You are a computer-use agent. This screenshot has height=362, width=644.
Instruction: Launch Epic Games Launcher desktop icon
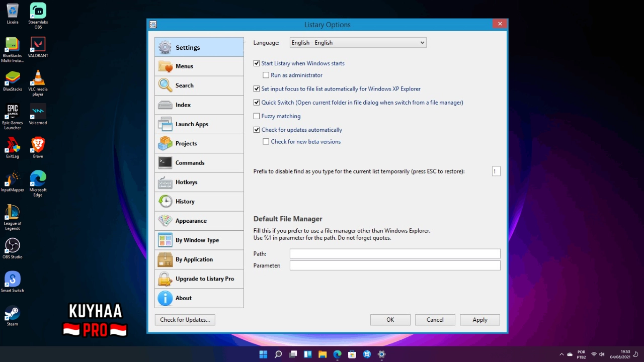[x=13, y=117]
